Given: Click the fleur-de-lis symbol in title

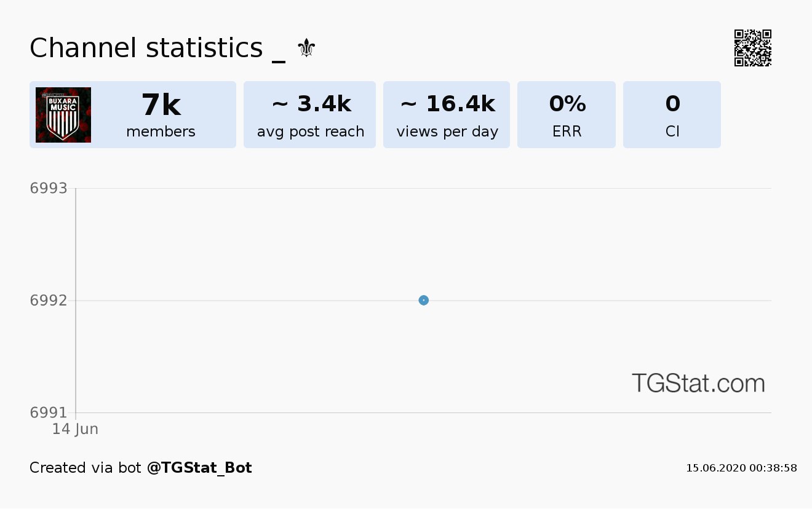Looking at the screenshot, I should click(x=306, y=48).
